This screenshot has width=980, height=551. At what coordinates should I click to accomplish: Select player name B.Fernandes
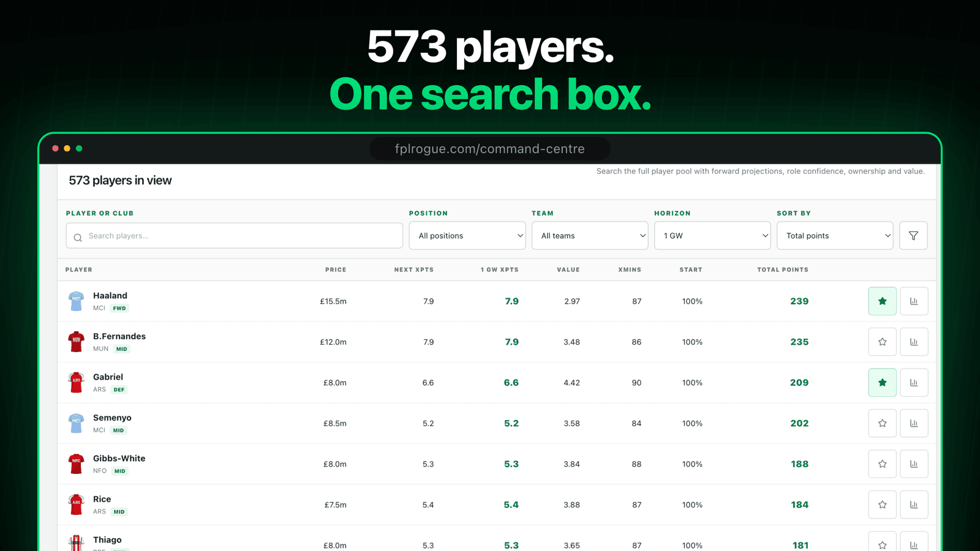[x=119, y=336]
